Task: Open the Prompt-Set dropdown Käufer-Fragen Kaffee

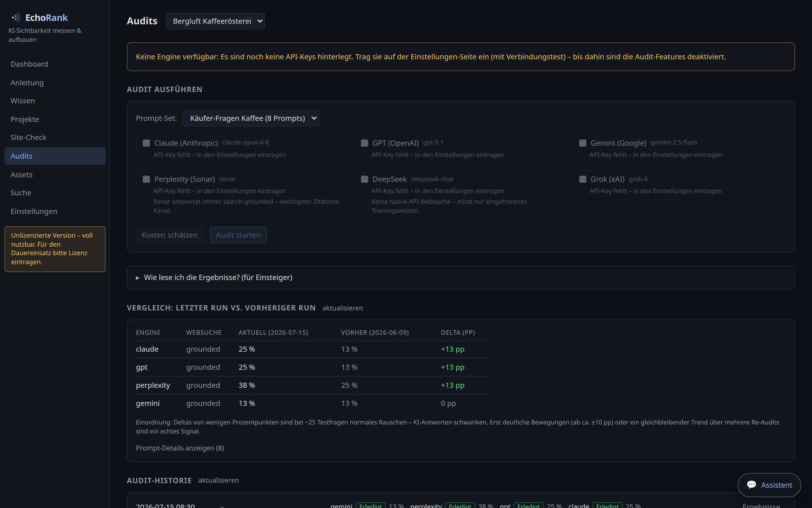Action: [251, 118]
